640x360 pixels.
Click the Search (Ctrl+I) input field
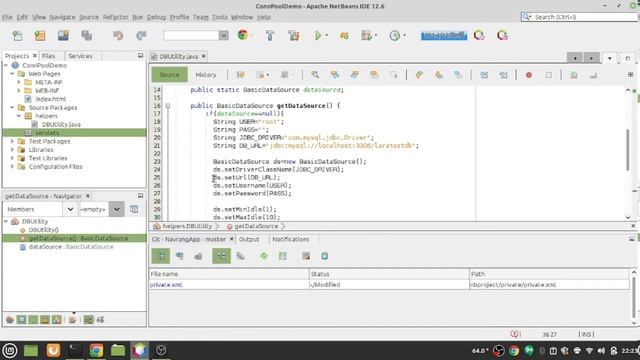[580, 17]
